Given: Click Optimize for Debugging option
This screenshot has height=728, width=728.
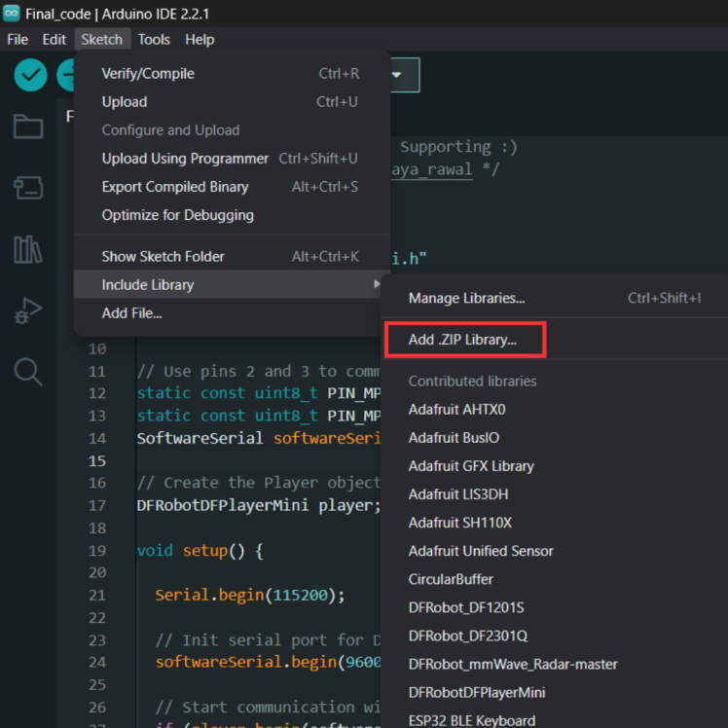Looking at the screenshot, I should point(178,215).
